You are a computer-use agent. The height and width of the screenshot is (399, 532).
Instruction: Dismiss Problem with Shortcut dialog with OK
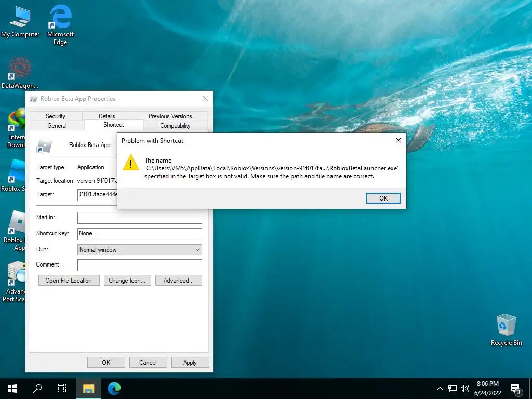point(383,198)
